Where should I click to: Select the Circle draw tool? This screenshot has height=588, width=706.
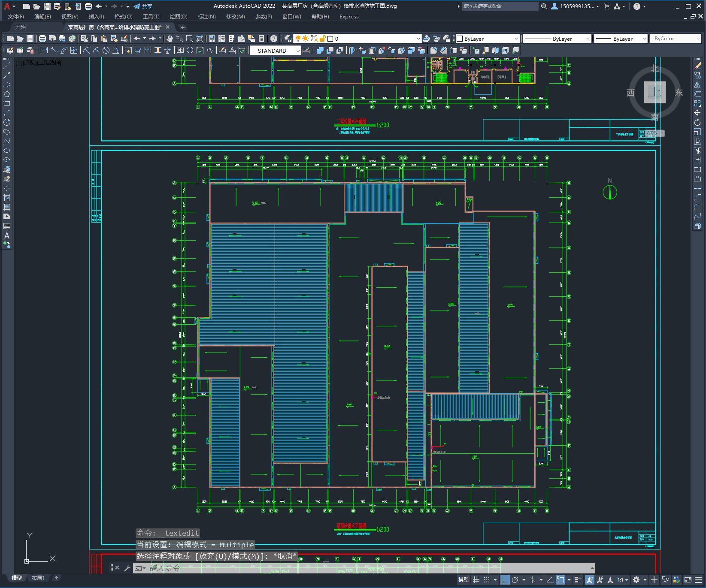point(7,122)
